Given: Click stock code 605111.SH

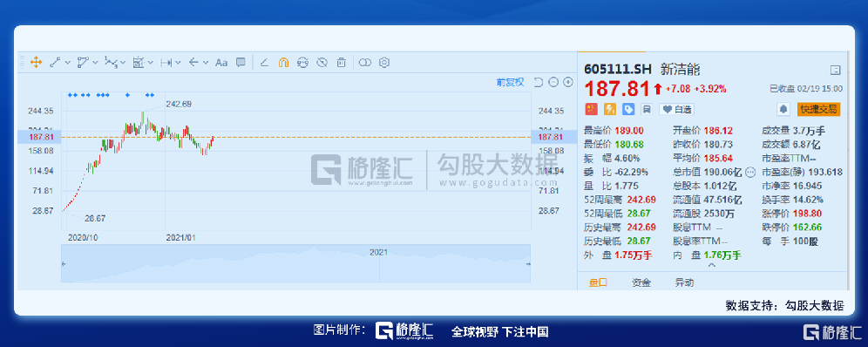Looking at the screenshot, I should pyautogui.click(x=617, y=69).
